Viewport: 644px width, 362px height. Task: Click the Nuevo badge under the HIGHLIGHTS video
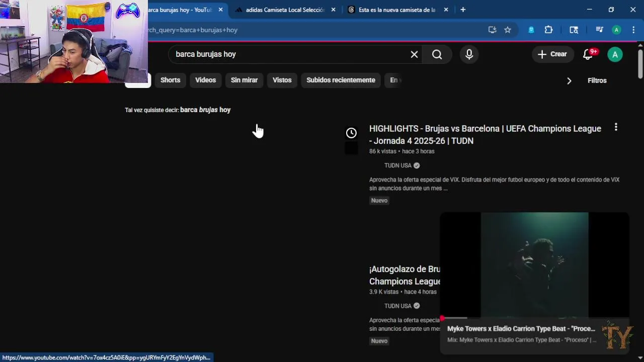click(x=379, y=201)
